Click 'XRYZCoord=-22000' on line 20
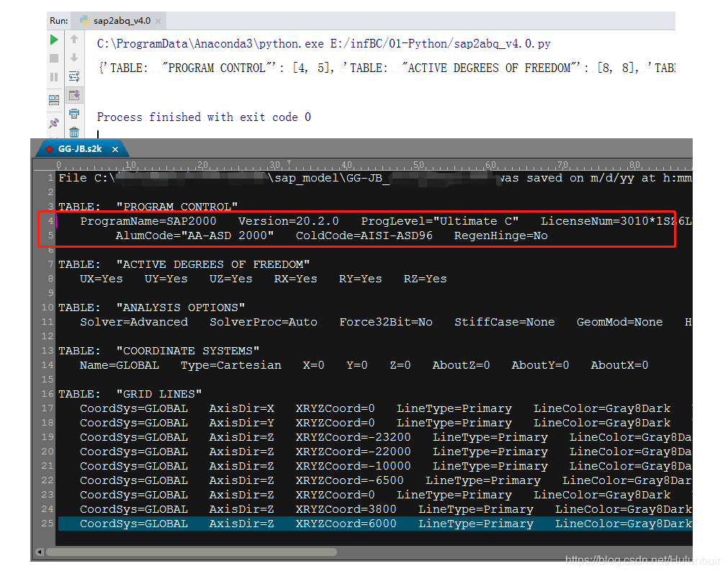728x574 pixels. pos(354,452)
